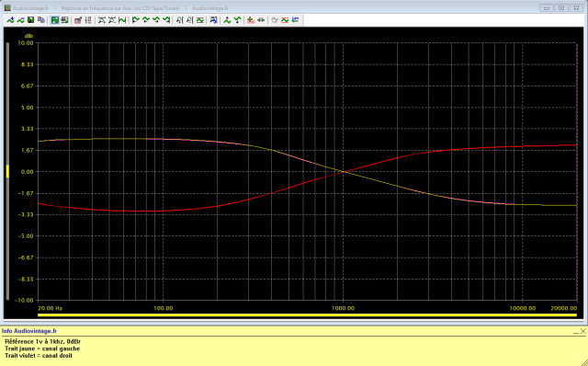This screenshot has height=366, width=588.
Task: Click the '1000.00' frequency axis label
Action: [x=343, y=308]
